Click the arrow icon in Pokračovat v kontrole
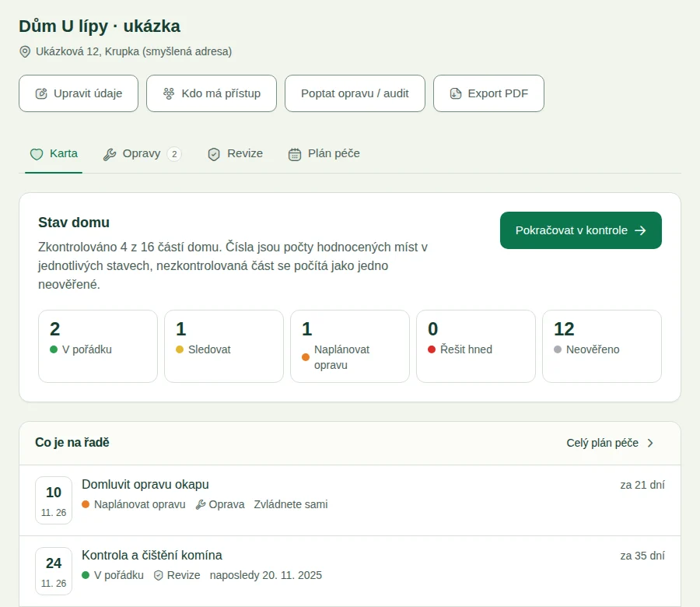700x607 pixels. 640,230
